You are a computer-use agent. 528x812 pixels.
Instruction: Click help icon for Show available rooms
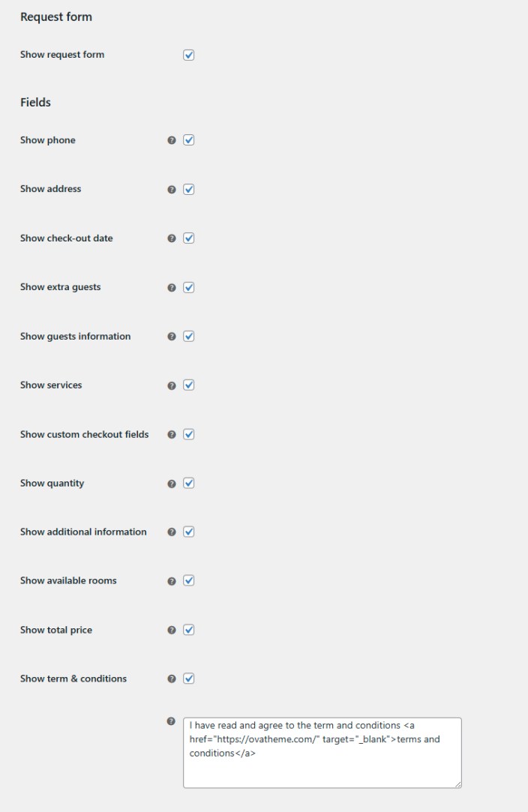pos(172,581)
